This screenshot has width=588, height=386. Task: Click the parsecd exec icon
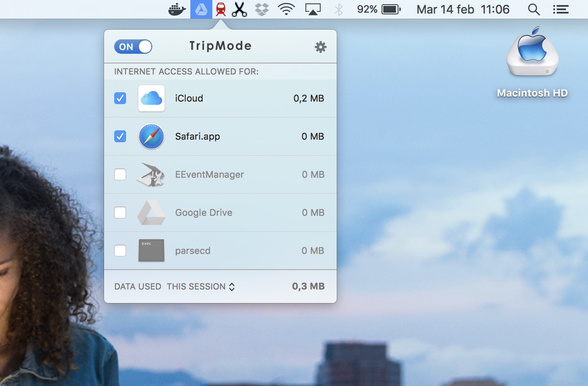tap(151, 251)
